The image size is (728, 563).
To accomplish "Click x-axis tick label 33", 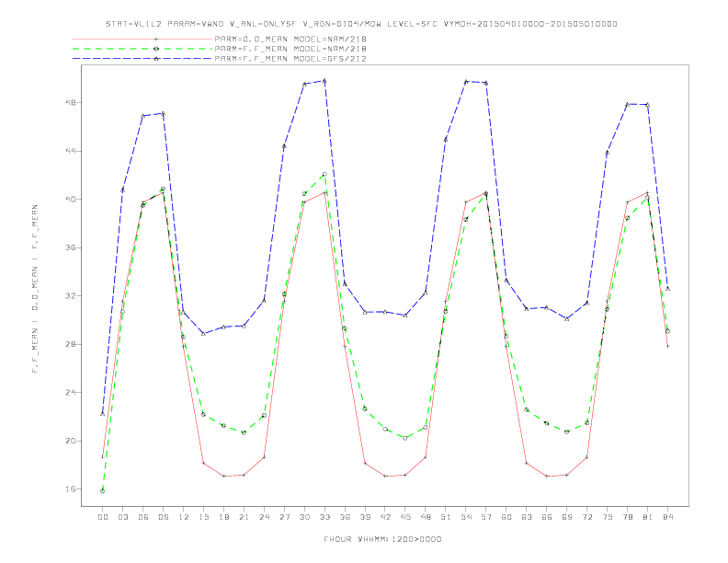I will (324, 517).
